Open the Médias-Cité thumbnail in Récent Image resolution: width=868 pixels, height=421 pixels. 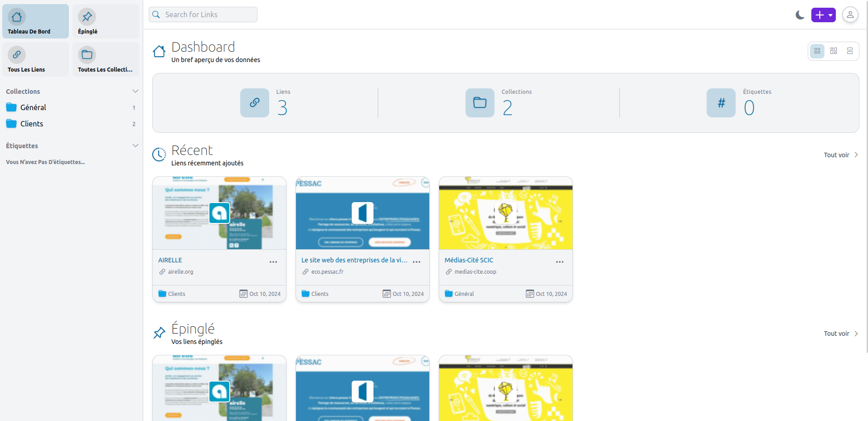coord(506,213)
